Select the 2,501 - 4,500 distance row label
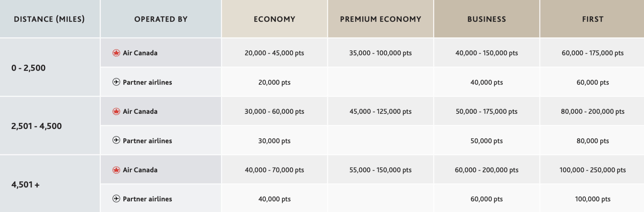This screenshot has height=212, width=644. tap(36, 126)
